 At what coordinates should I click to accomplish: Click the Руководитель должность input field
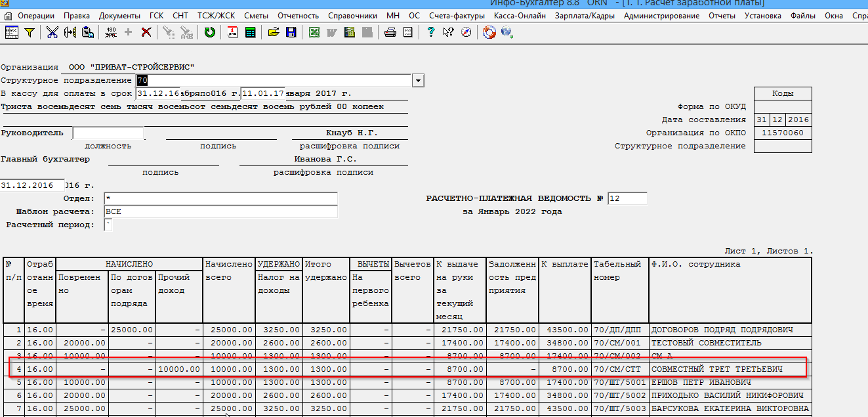click(x=108, y=133)
